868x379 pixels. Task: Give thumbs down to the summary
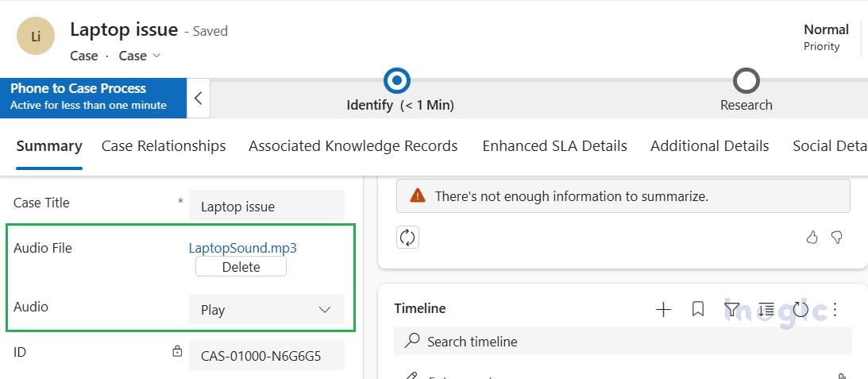pos(836,238)
